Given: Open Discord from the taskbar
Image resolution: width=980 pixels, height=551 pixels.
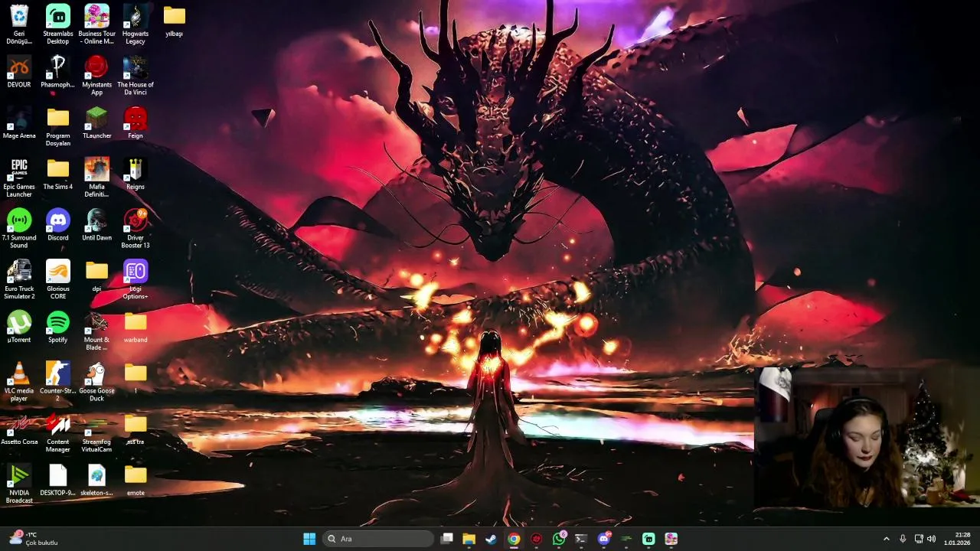Looking at the screenshot, I should tap(604, 539).
